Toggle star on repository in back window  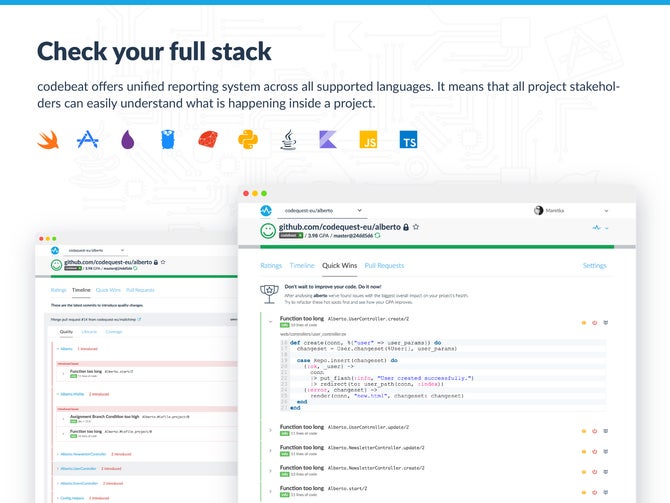coord(163,262)
